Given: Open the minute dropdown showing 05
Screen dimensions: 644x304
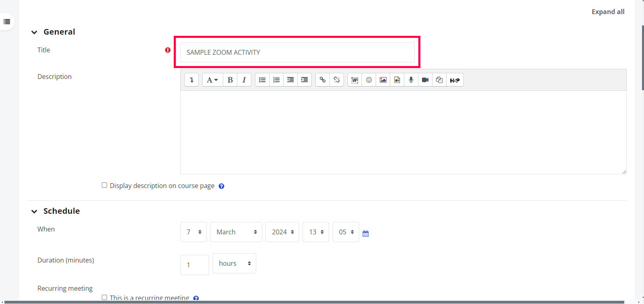Looking at the screenshot, I should click(346, 232).
